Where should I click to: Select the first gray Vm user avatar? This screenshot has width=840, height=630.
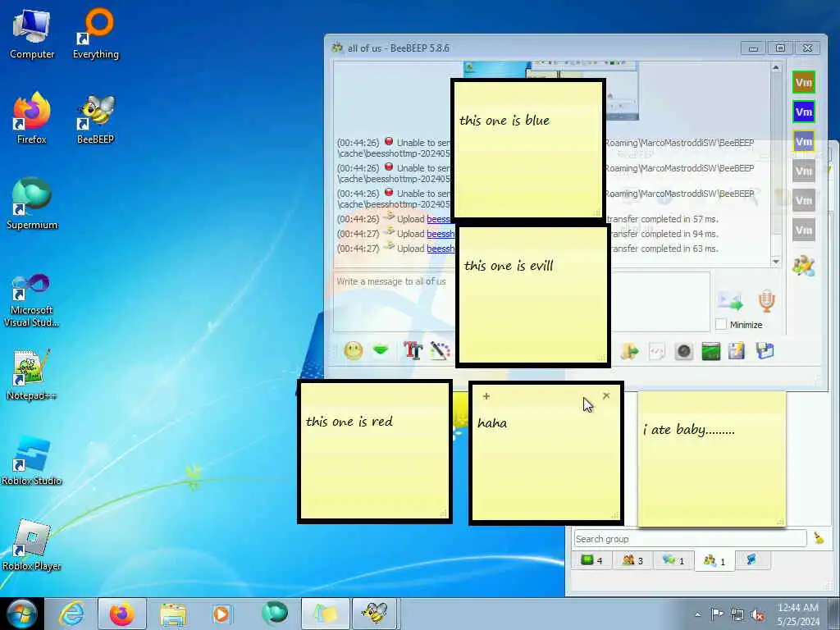(x=804, y=171)
